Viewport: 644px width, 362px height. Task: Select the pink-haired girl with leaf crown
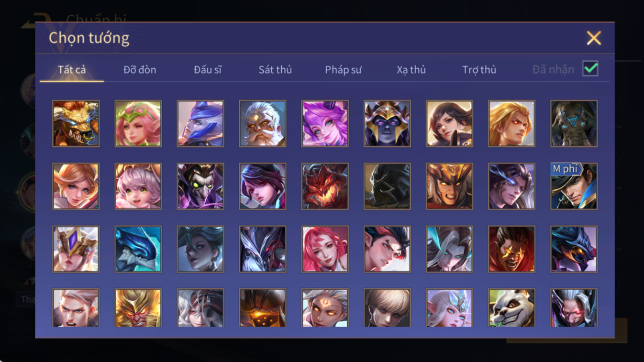coord(138,123)
